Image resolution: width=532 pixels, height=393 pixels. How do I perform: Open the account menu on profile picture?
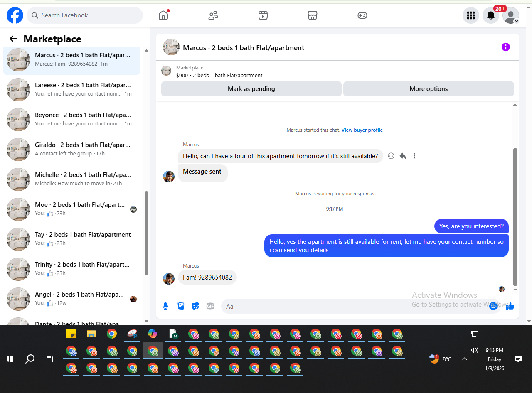click(511, 15)
